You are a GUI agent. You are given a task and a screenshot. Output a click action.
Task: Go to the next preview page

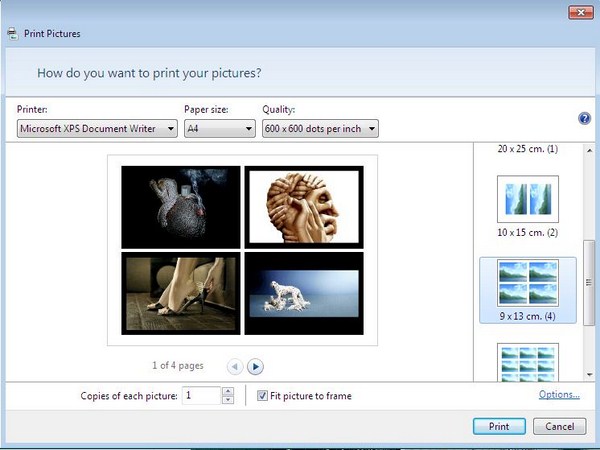coord(255,367)
